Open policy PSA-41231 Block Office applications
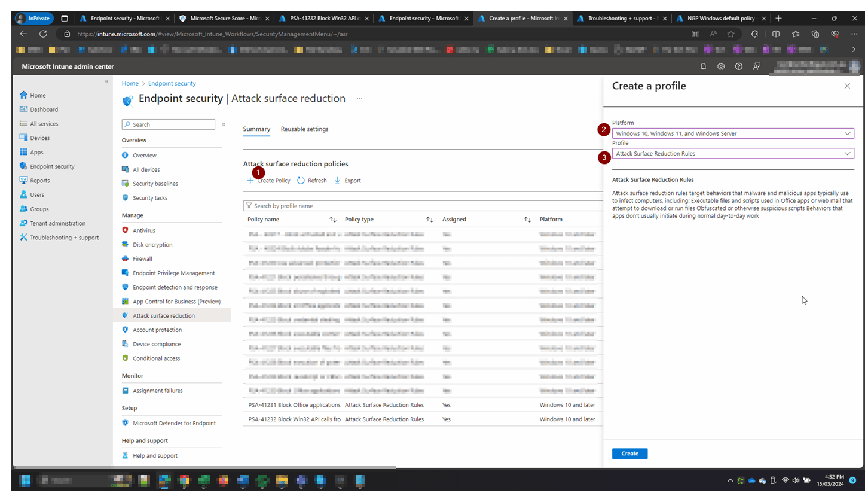The width and height of the screenshot is (868, 493). tap(294, 405)
